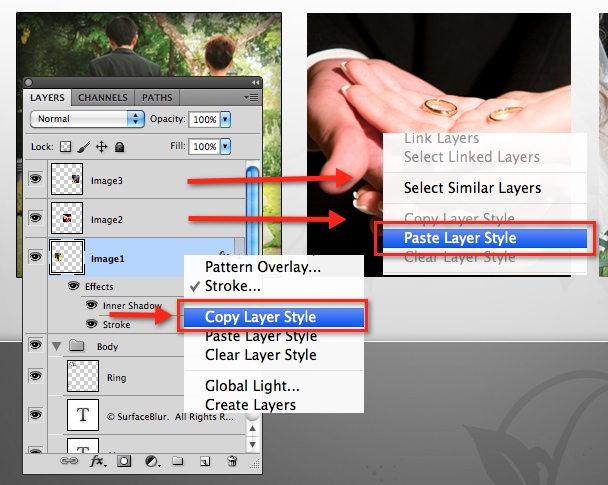Create new fill or adjustment layer icon
This screenshot has height=485, width=608.
tap(152, 461)
